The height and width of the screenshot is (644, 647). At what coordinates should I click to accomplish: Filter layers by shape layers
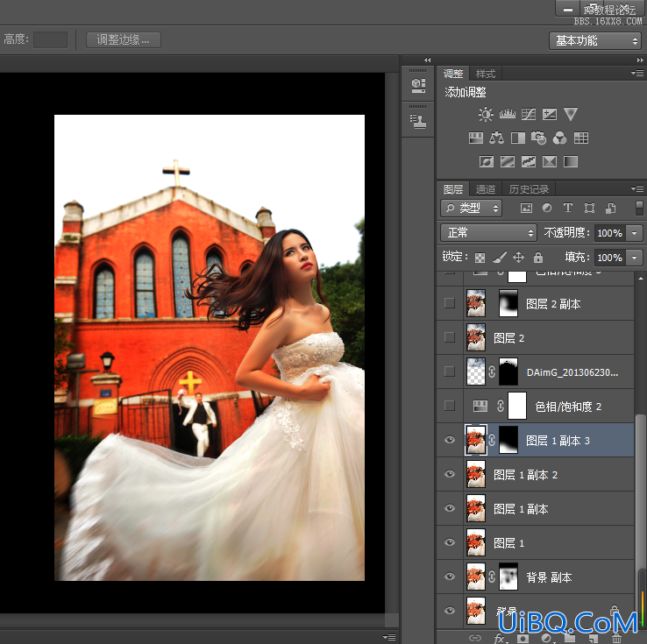[x=590, y=209]
